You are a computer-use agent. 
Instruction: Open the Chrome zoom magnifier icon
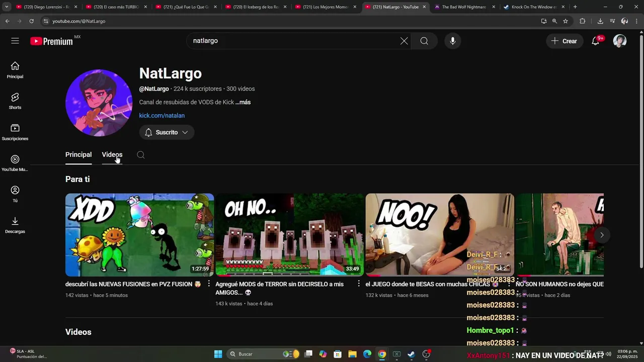(x=554, y=21)
